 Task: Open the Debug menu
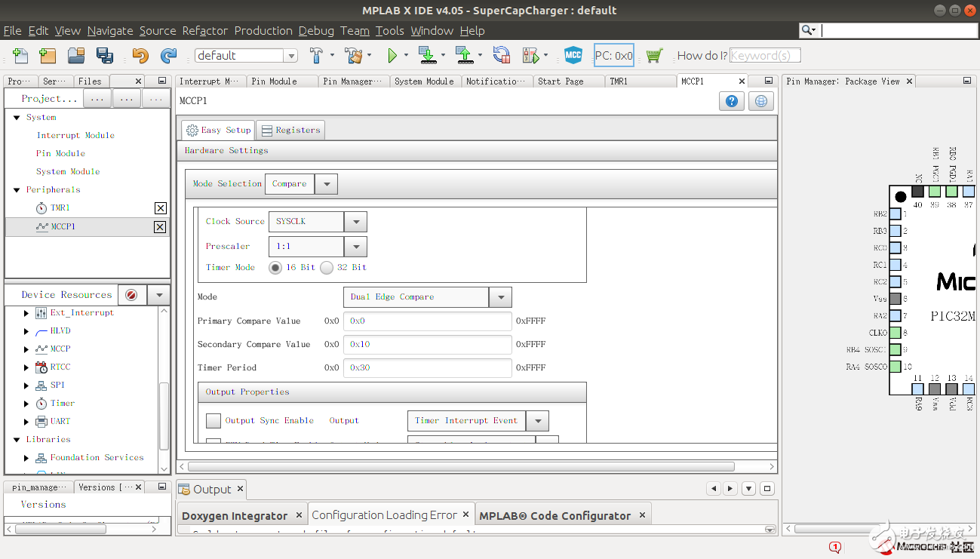(x=316, y=31)
